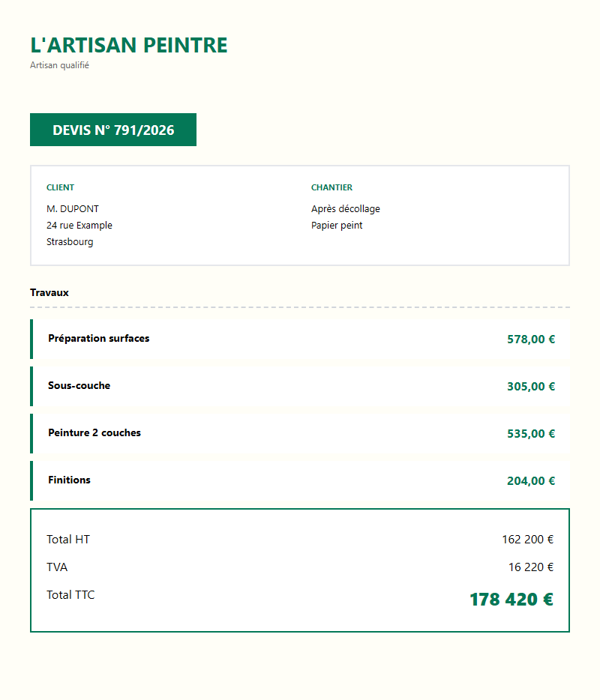Click the Papier peint text

337,226
